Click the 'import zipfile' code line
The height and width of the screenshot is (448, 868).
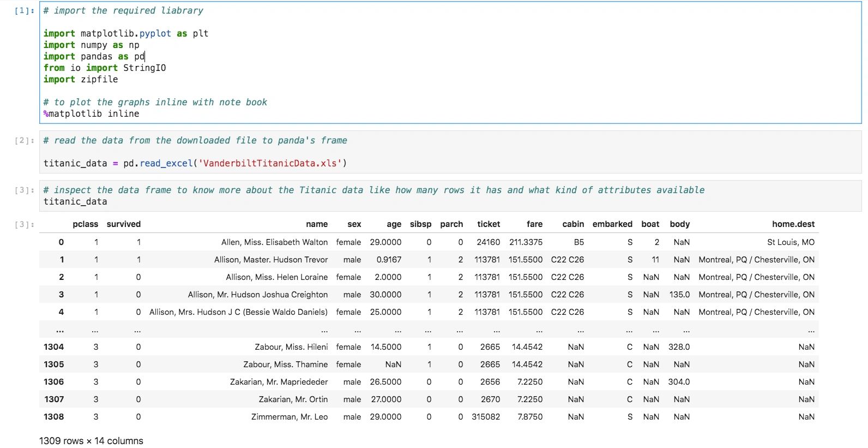[x=81, y=79]
